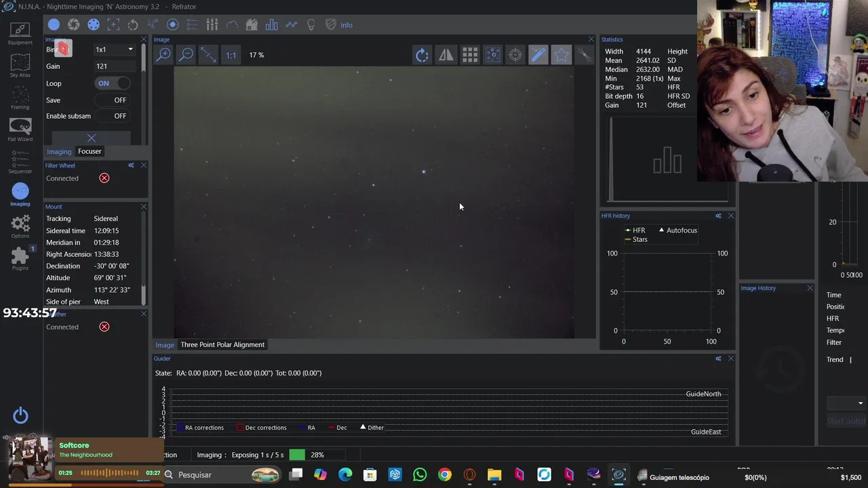Image resolution: width=868 pixels, height=488 pixels.
Task: Toggle the grid overlay icon
Action: (x=469, y=55)
